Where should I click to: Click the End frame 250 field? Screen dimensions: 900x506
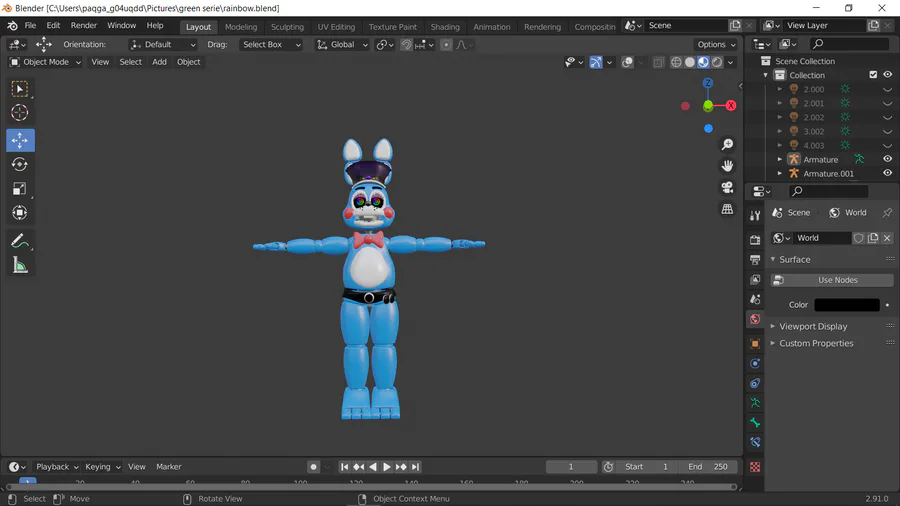pos(708,467)
